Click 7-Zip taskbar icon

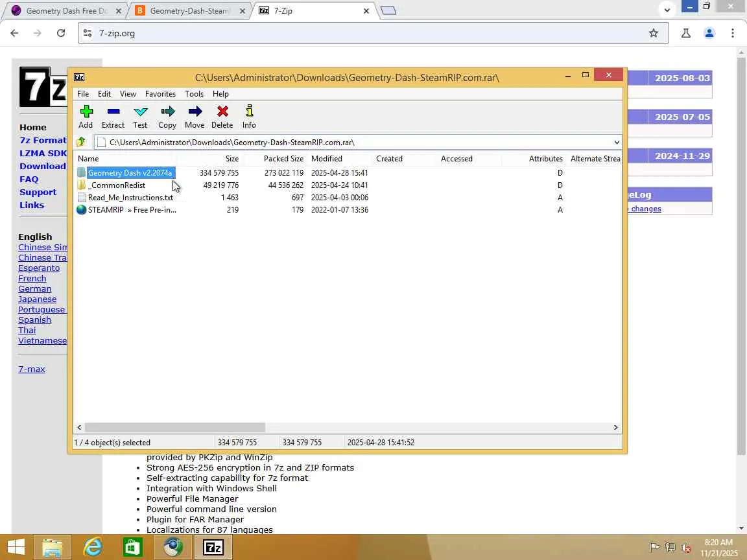(213, 547)
